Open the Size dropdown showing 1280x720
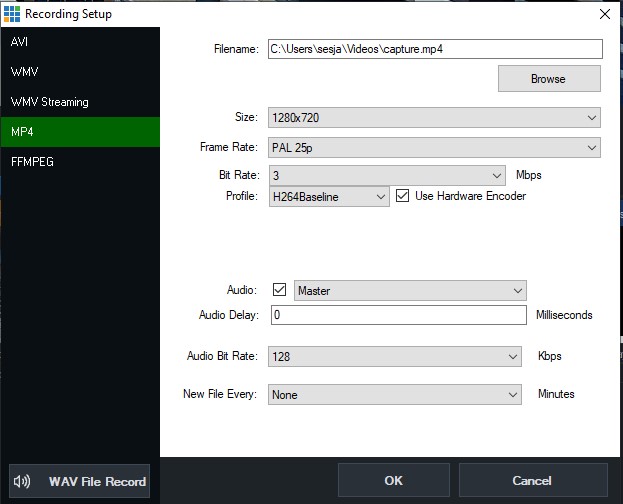 [434, 118]
